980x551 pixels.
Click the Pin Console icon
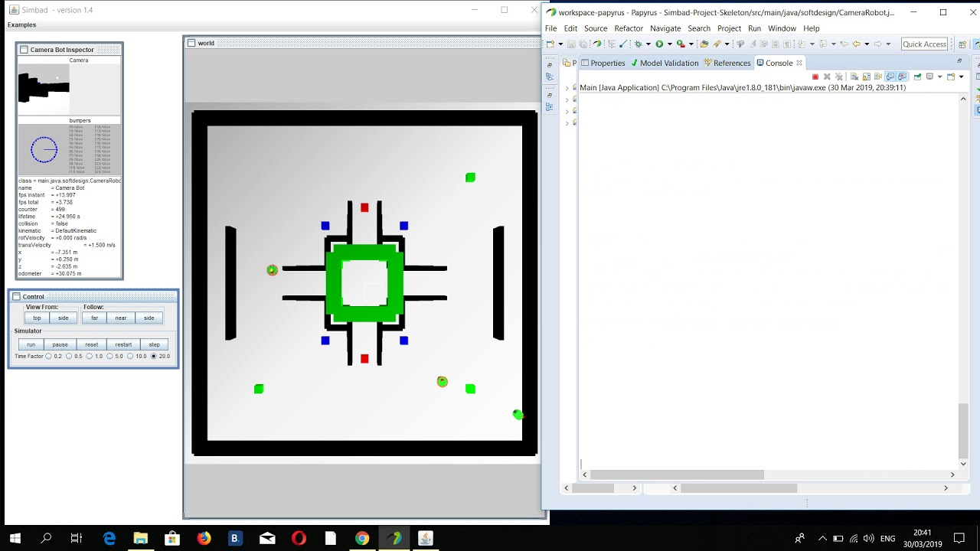(x=917, y=77)
